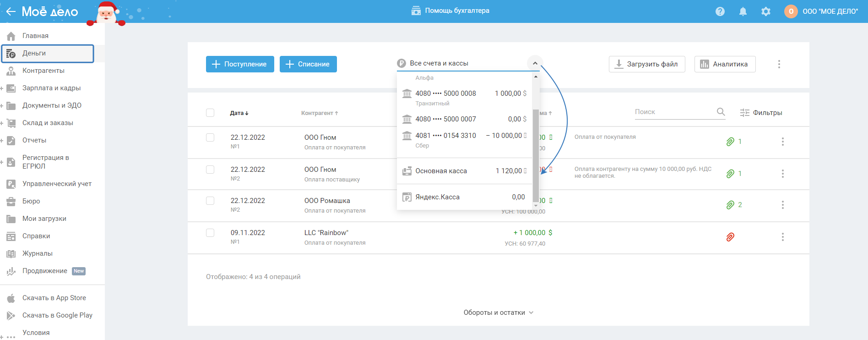This screenshot has height=340, width=868.
Task: Click the search magnifier icon
Action: pos(721,112)
